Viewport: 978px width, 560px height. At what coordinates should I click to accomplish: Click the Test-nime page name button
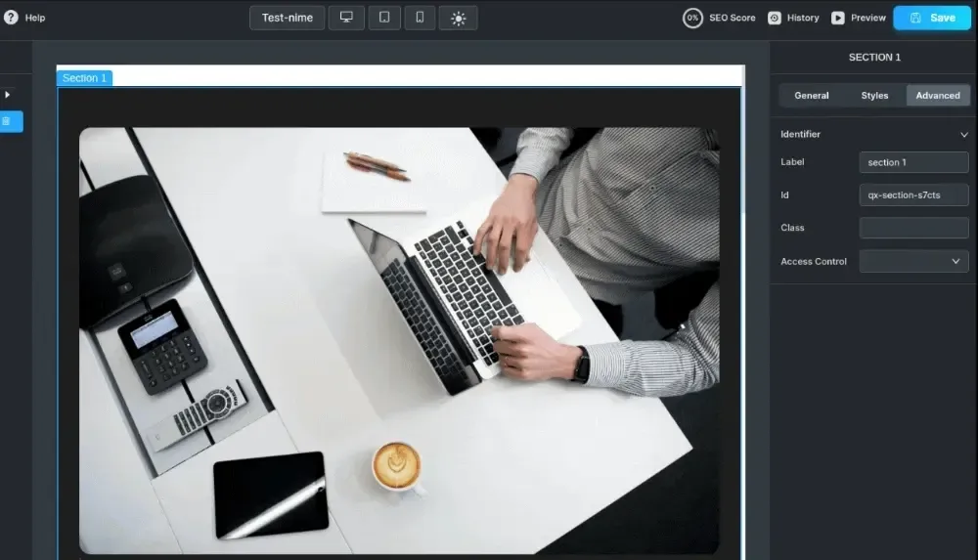tap(287, 18)
